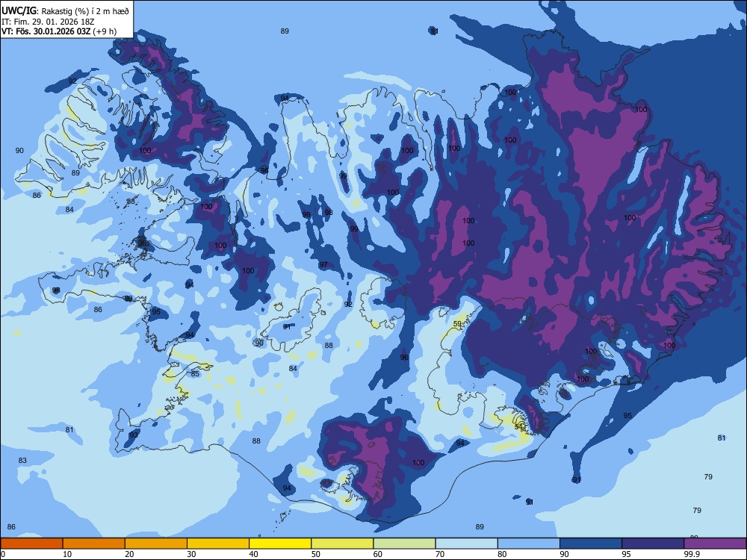Click the humidity value "85" on the map

coord(195,374)
